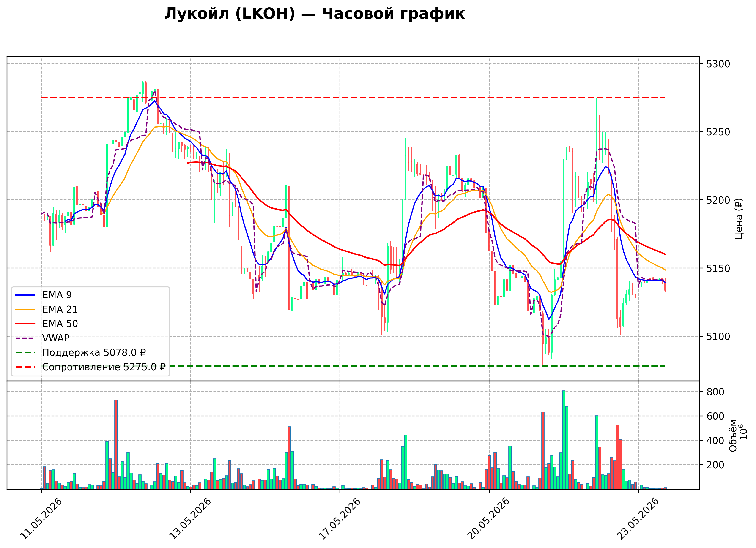Click the date label 11.05.2026

click(41, 519)
